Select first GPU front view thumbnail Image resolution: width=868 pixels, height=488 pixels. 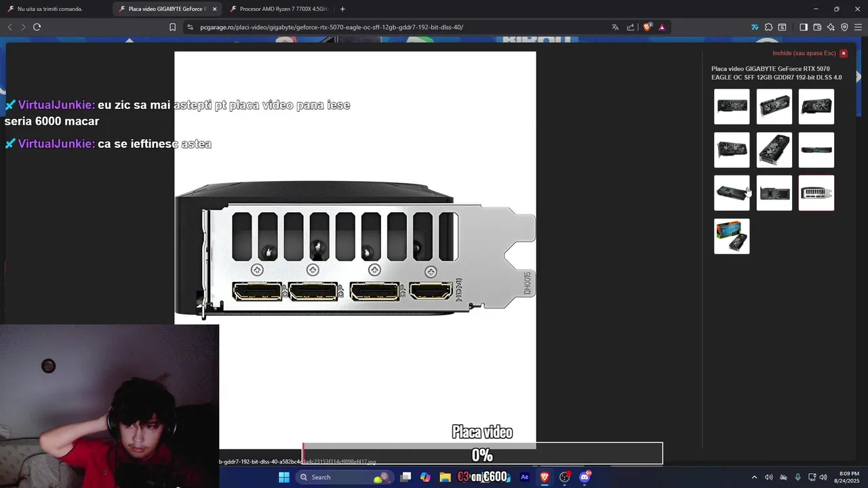coord(732,106)
